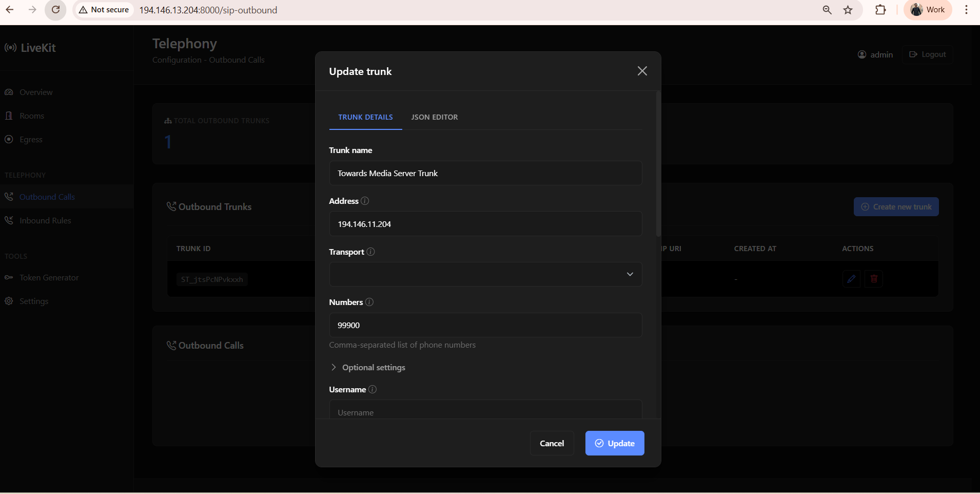This screenshot has height=494, width=980.
Task: Open the Chrome three-dot menu
Action: [x=966, y=10]
